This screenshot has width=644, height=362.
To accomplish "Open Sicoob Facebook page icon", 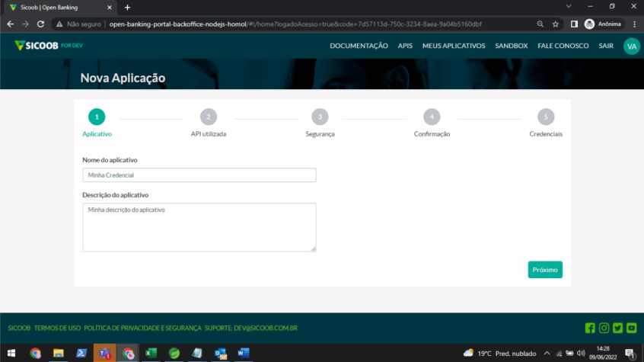I will 590,328.
